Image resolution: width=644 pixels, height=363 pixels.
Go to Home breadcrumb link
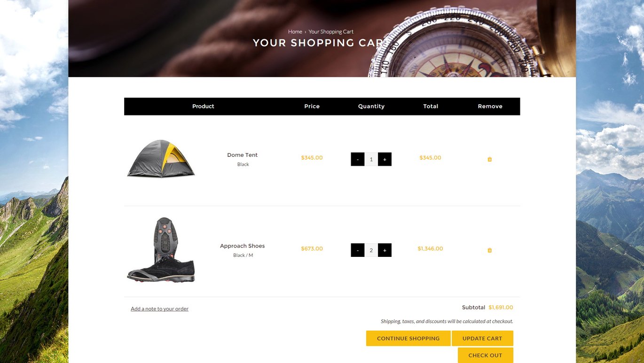click(x=295, y=32)
